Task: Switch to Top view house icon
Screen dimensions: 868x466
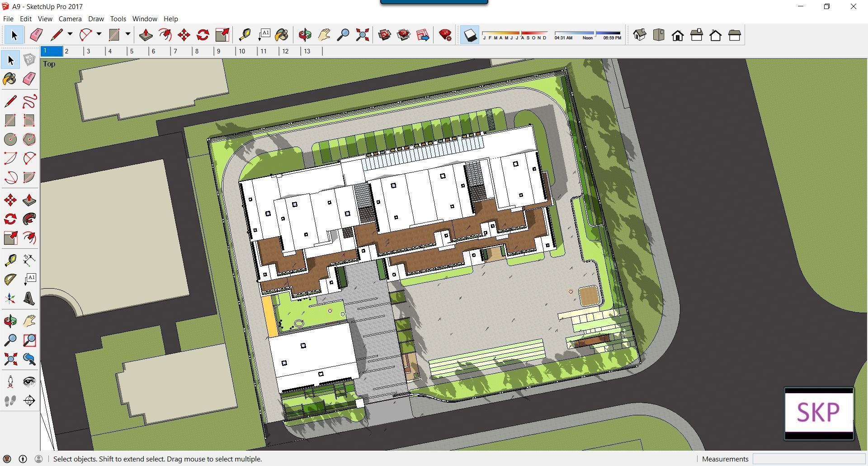Action: pyautogui.click(x=658, y=35)
